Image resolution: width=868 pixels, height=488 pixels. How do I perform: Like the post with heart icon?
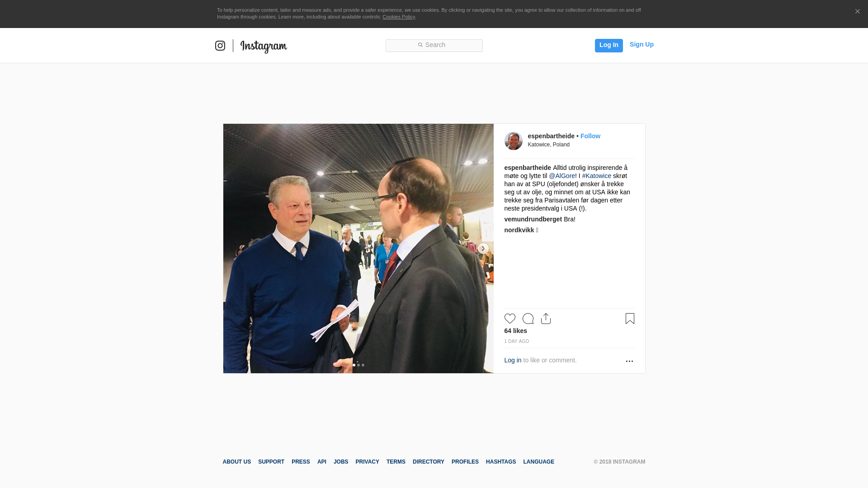point(510,319)
